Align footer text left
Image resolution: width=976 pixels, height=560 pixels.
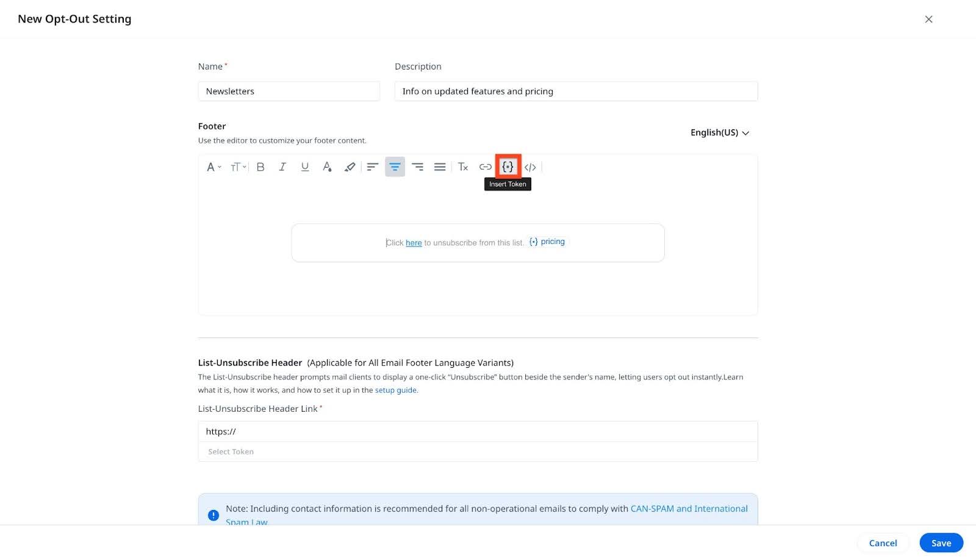coord(373,167)
